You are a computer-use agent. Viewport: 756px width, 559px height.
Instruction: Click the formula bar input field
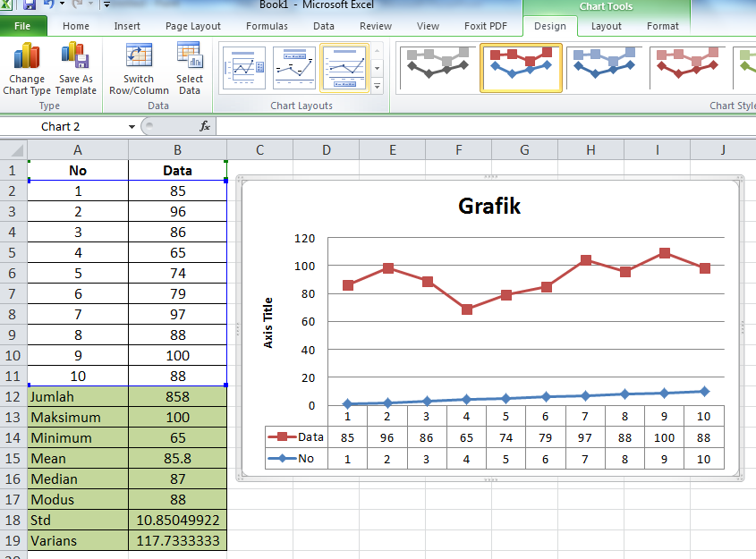coord(486,126)
